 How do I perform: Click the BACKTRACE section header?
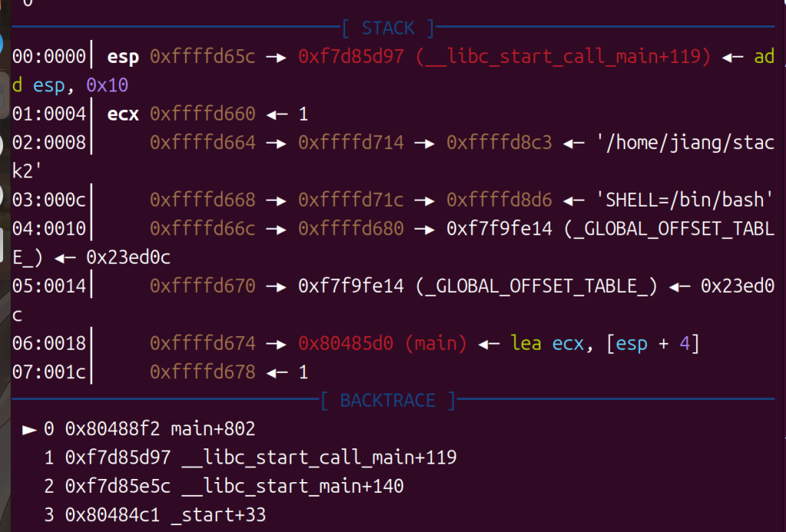pos(388,401)
